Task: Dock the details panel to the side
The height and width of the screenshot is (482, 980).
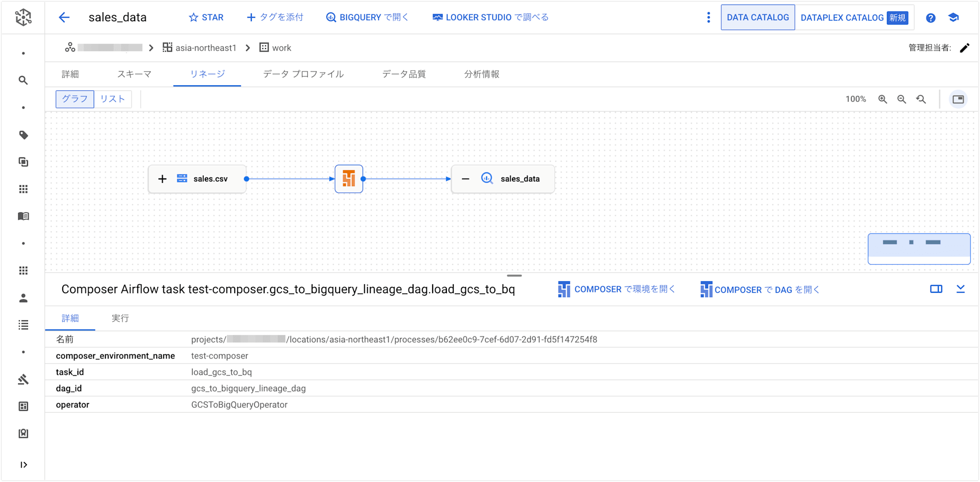Action: (x=936, y=289)
